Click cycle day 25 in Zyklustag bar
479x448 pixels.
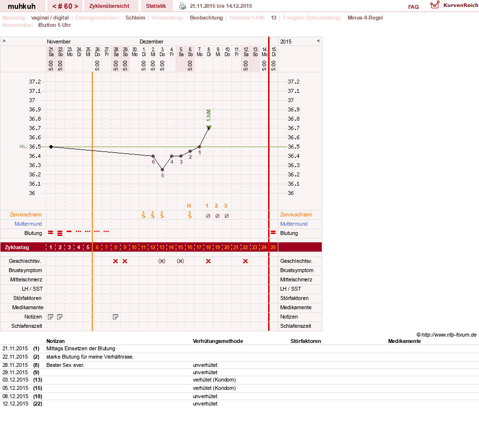point(273,247)
